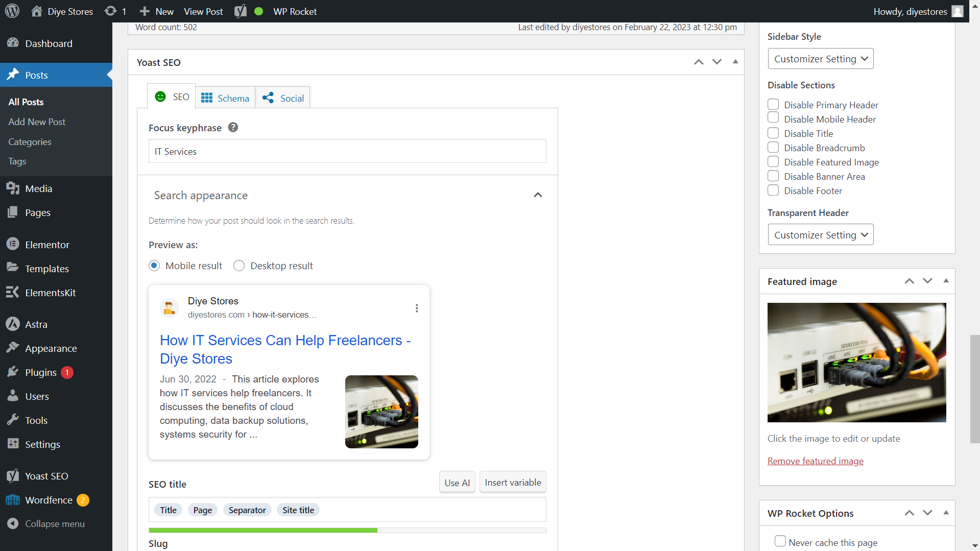Open the Media sidebar icon
980x551 pixels.
(x=13, y=188)
